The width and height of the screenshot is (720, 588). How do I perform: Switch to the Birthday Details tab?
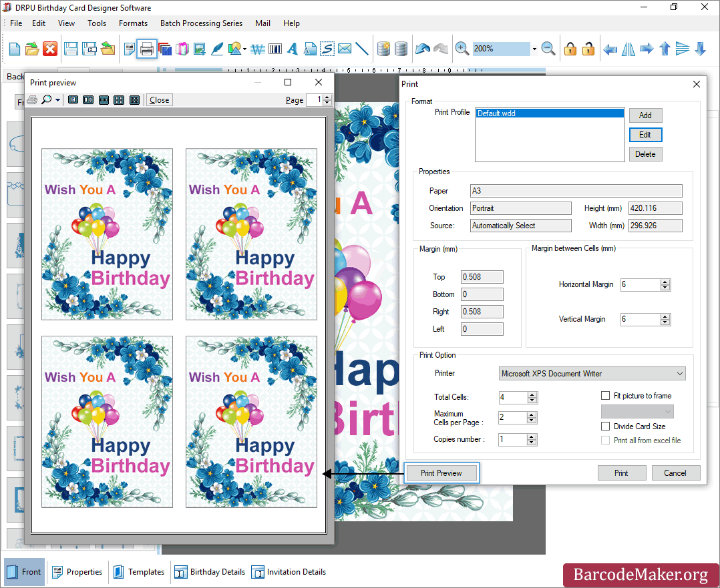[x=210, y=572]
